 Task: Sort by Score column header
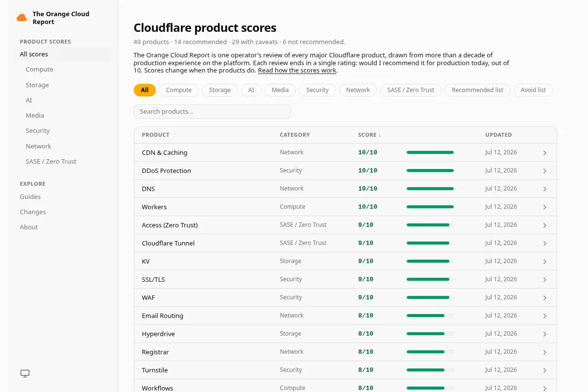369,135
